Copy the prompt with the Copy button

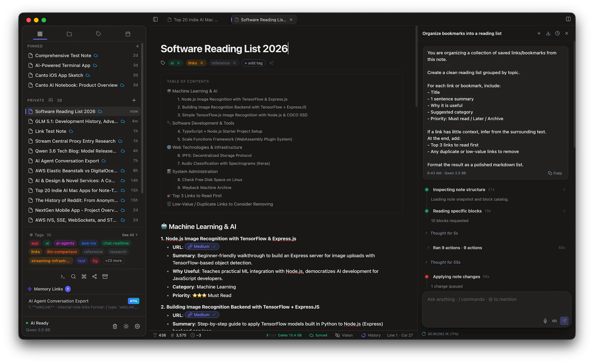tap(555, 173)
